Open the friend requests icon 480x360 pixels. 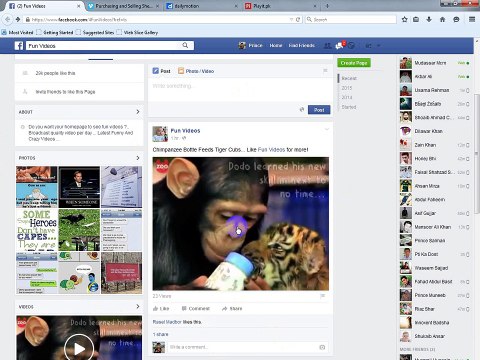(x=328, y=46)
